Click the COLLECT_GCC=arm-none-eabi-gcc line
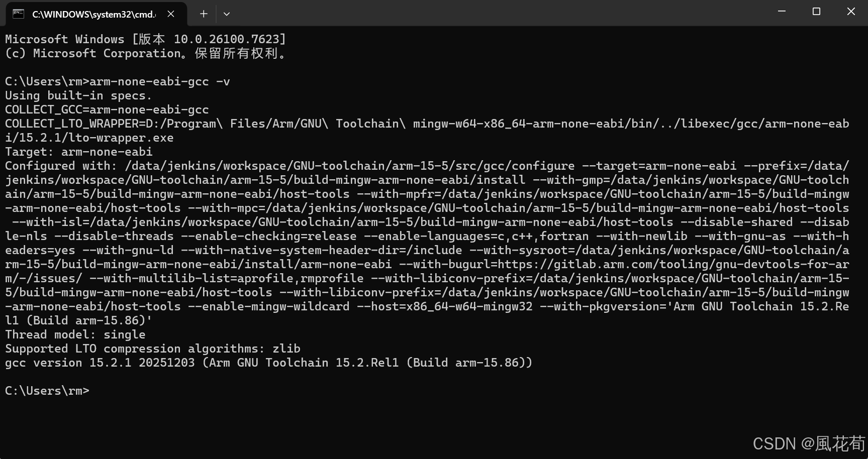 pos(107,109)
